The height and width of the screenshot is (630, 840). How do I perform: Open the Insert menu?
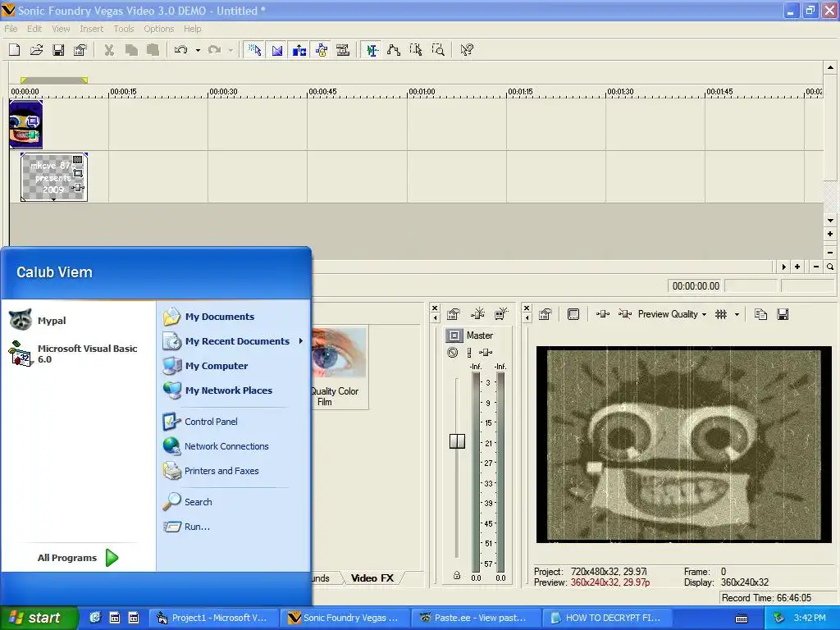coord(92,29)
